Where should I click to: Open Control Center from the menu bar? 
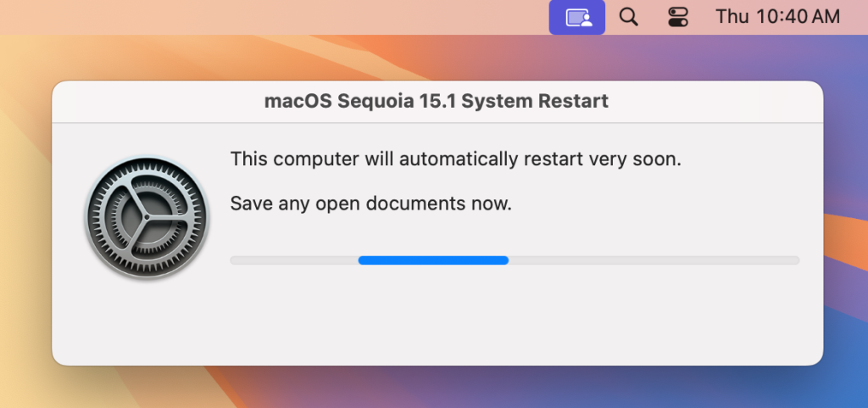pyautogui.click(x=678, y=17)
